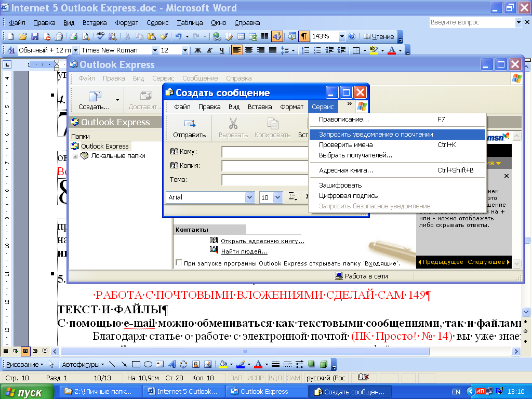The height and width of the screenshot is (399, 532).
Task: Toggle the Drawing toolbar button in Word
Action: click(x=277, y=36)
